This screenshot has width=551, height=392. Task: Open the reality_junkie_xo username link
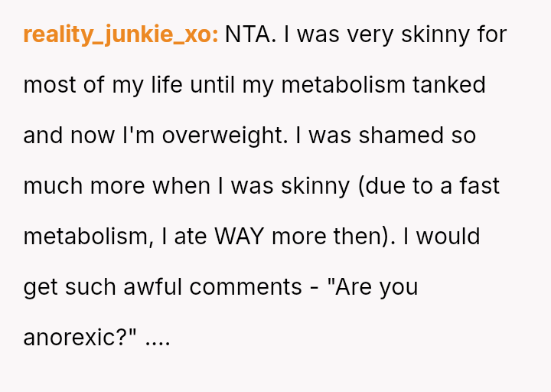[121, 34]
